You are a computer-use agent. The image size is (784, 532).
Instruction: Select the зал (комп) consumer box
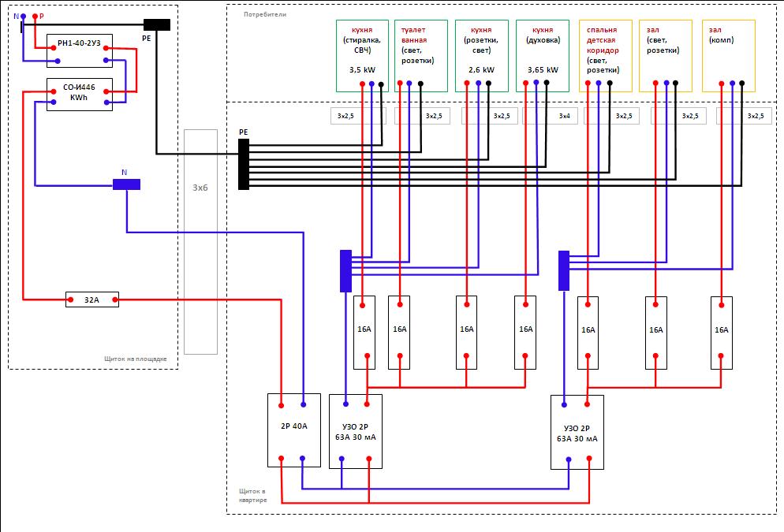[729, 56]
